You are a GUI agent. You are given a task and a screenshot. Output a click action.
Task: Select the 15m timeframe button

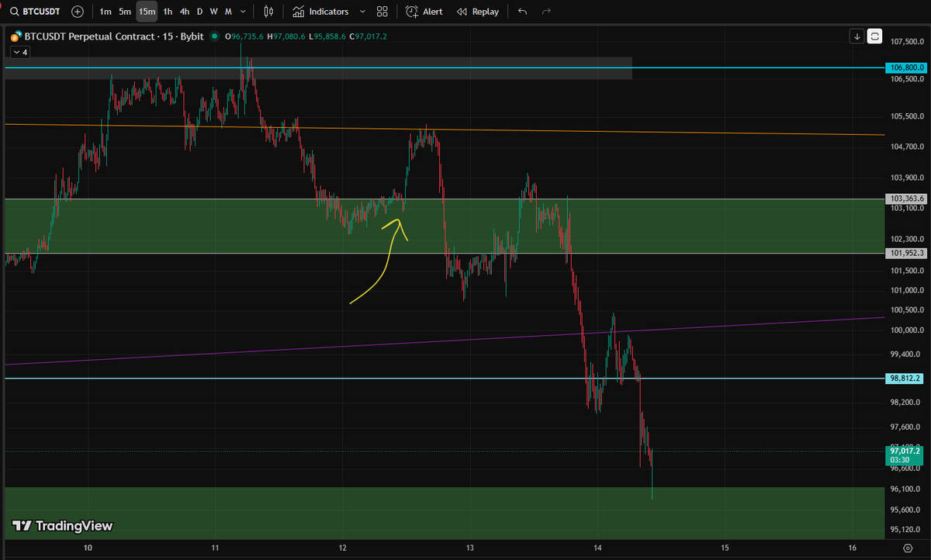[x=147, y=12]
